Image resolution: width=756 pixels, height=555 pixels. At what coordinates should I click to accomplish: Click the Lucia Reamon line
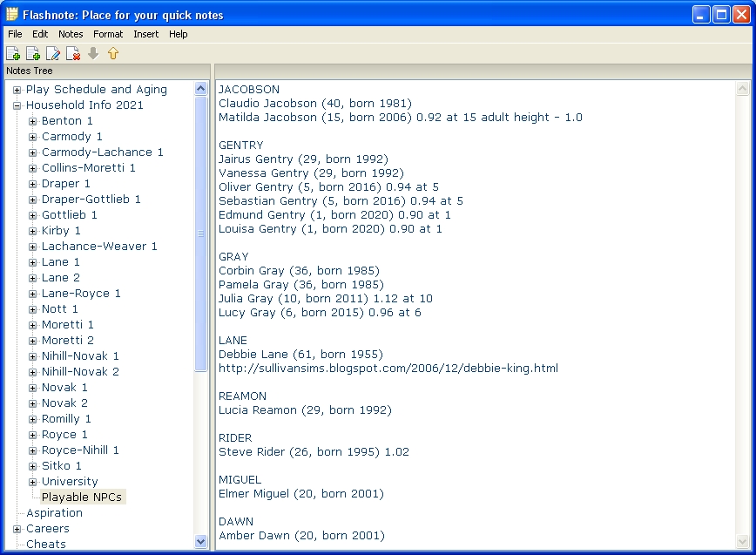click(x=305, y=410)
